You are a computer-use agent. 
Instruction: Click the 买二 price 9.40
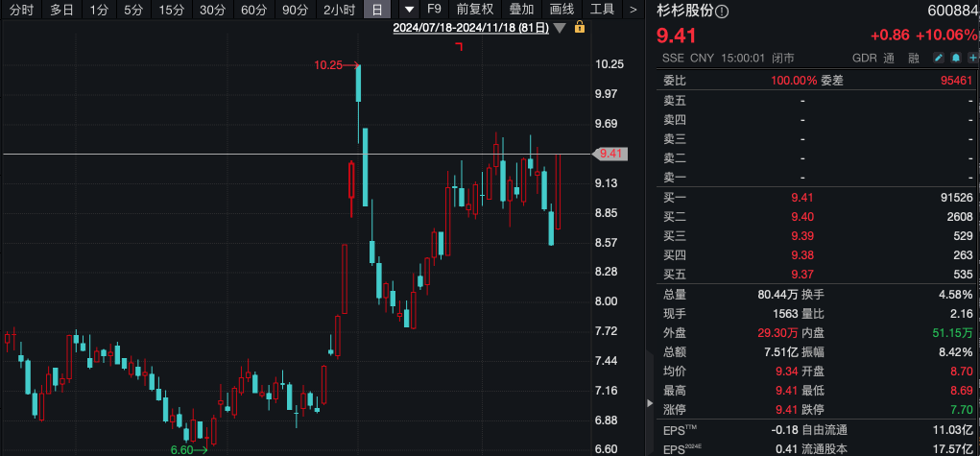point(802,217)
